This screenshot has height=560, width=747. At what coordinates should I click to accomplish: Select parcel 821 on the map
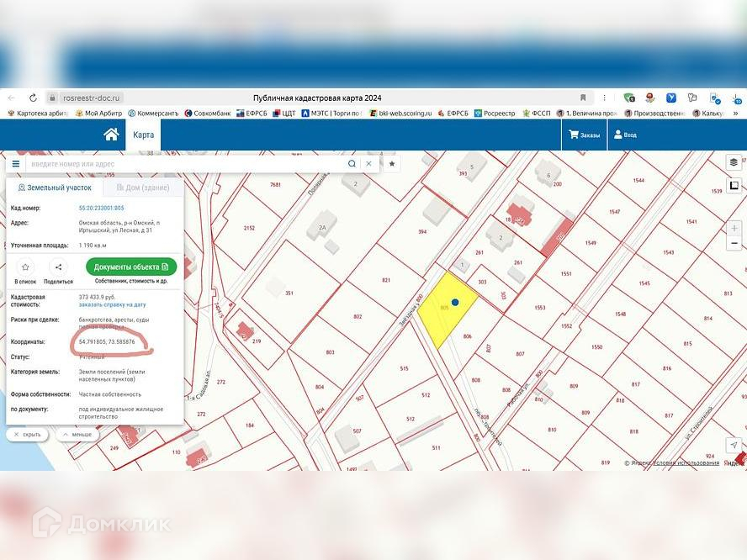(386, 280)
